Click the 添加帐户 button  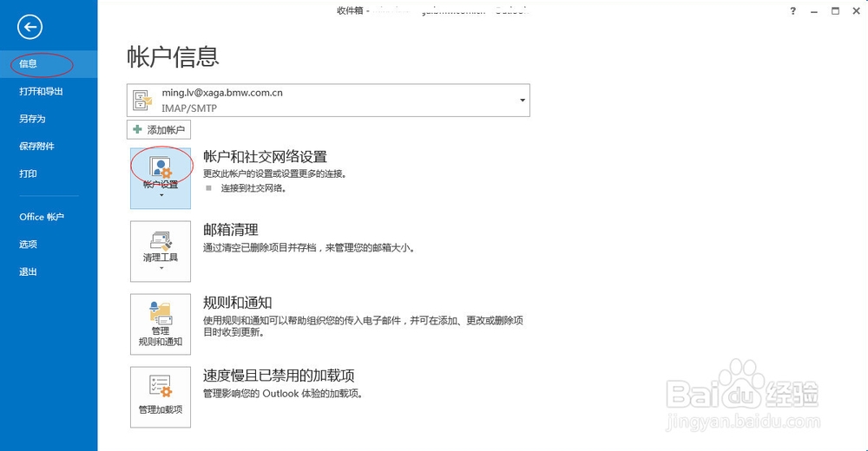coord(159,129)
